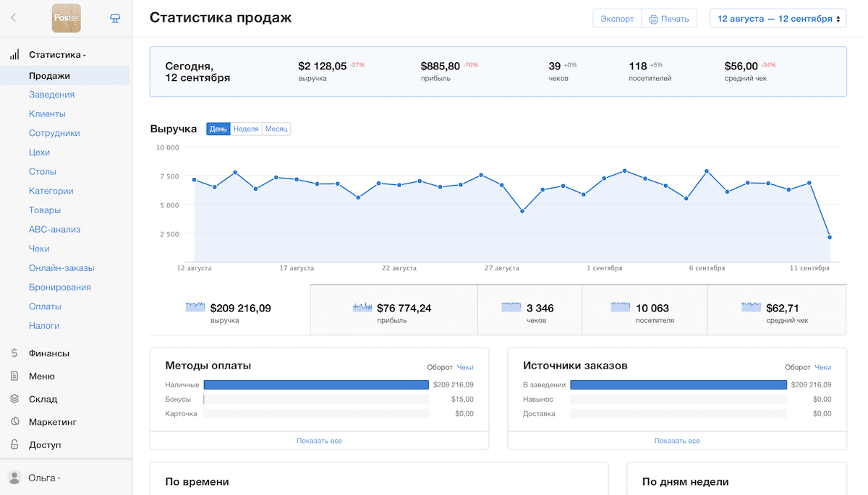Viewport: 868px width, 495px height.
Task: Click today's средний чек value $56,00
Action: tap(741, 66)
